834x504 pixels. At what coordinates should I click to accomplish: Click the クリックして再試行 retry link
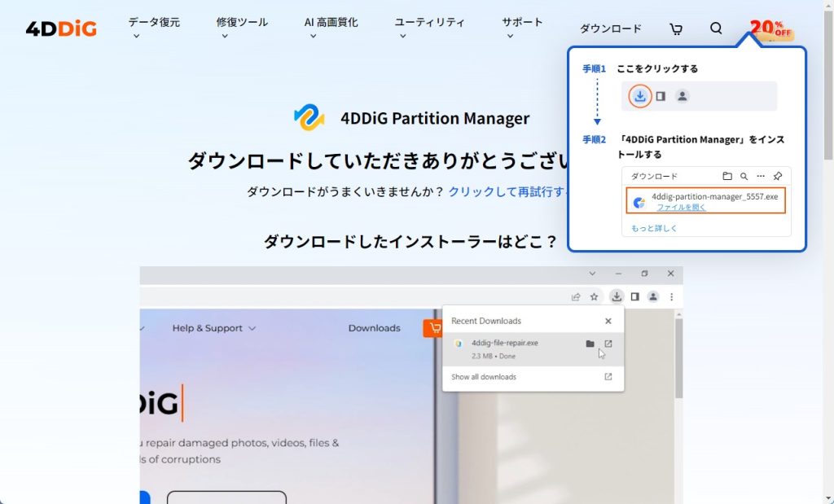[x=507, y=192]
